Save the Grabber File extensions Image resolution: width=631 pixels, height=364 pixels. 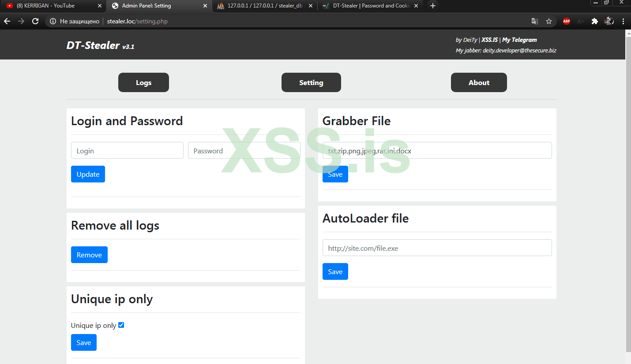click(x=335, y=174)
